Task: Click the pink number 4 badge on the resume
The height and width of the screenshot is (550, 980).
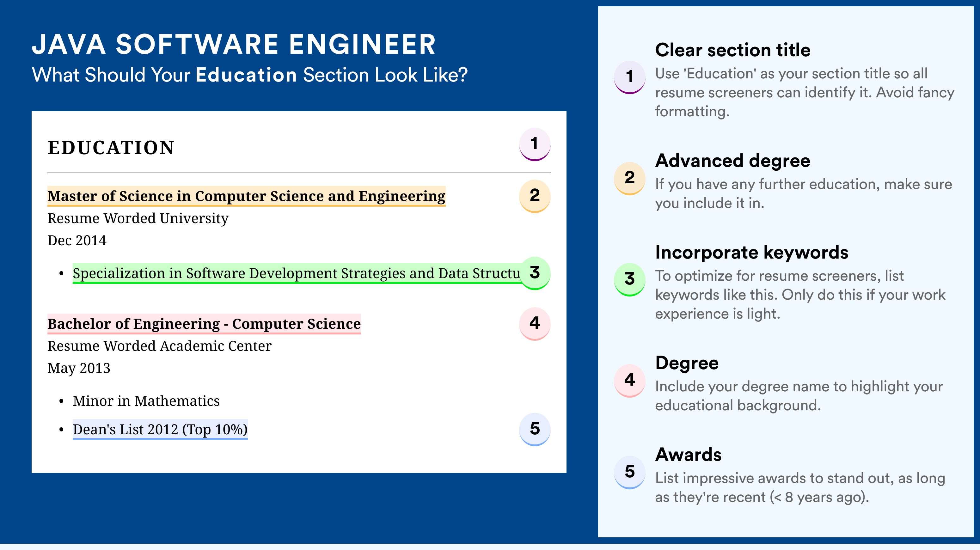Action: click(535, 324)
